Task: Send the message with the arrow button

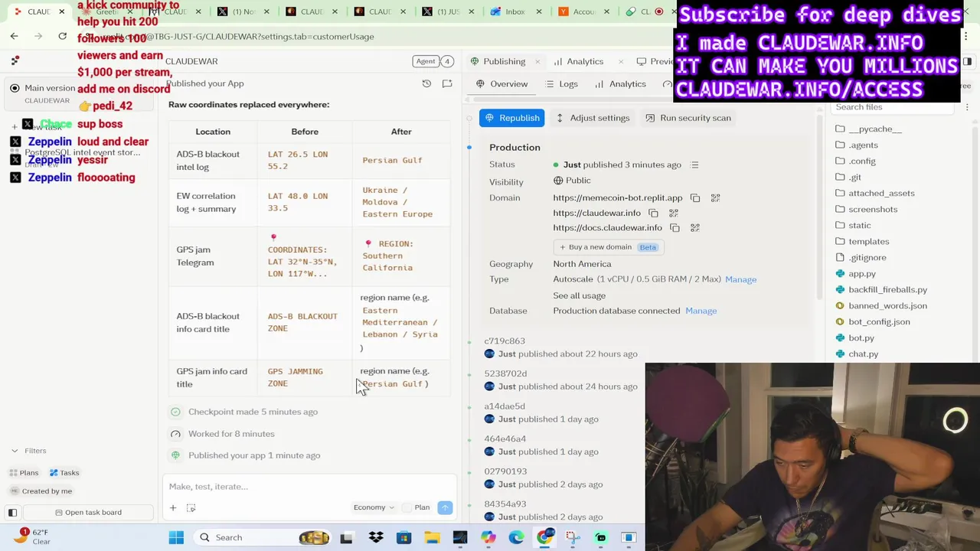Action: 445,507
